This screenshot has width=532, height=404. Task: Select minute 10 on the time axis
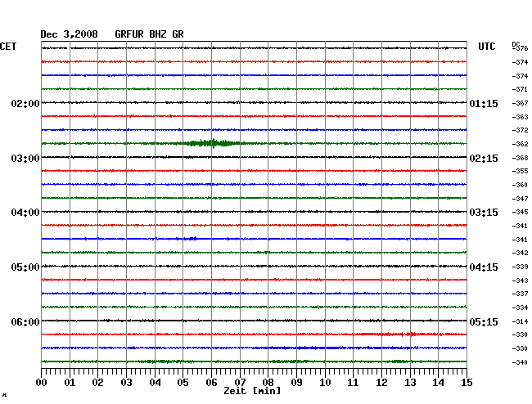tap(325, 383)
